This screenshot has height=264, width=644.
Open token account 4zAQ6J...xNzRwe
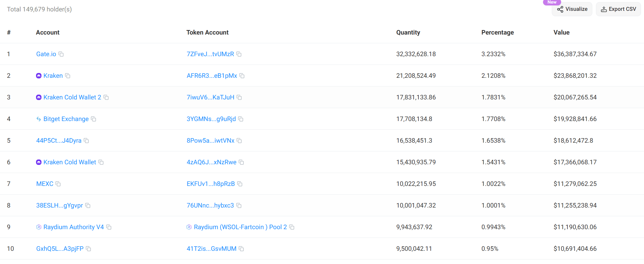(211, 162)
